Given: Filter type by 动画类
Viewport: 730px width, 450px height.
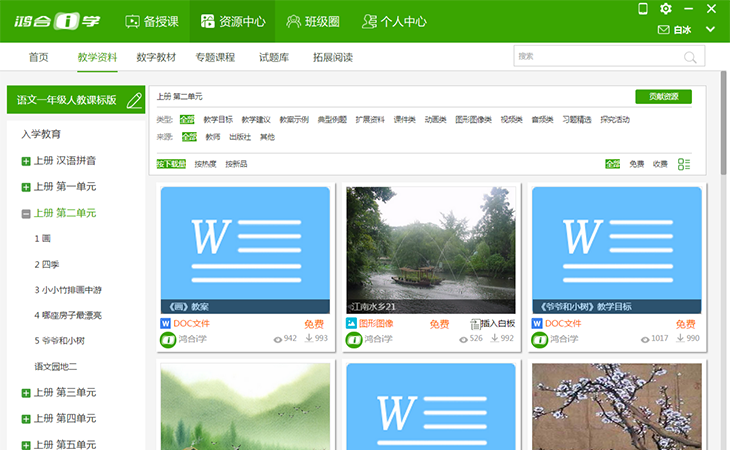Looking at the screenshot, I should click(435, 120).
